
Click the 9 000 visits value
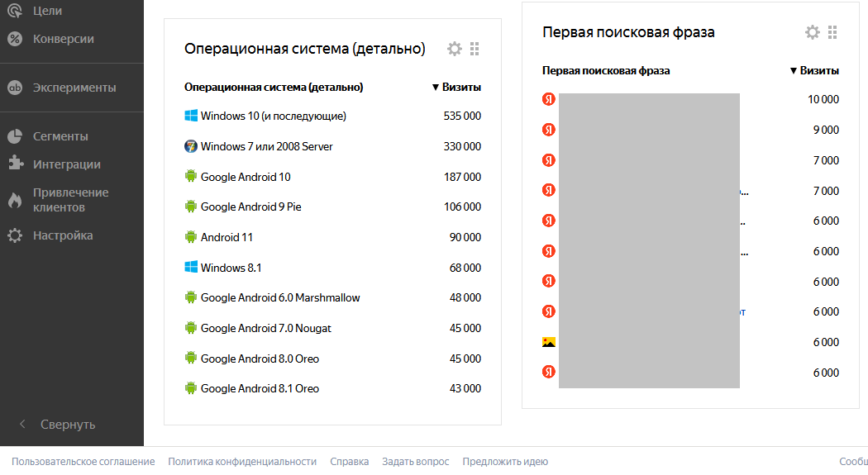(826, 130)
